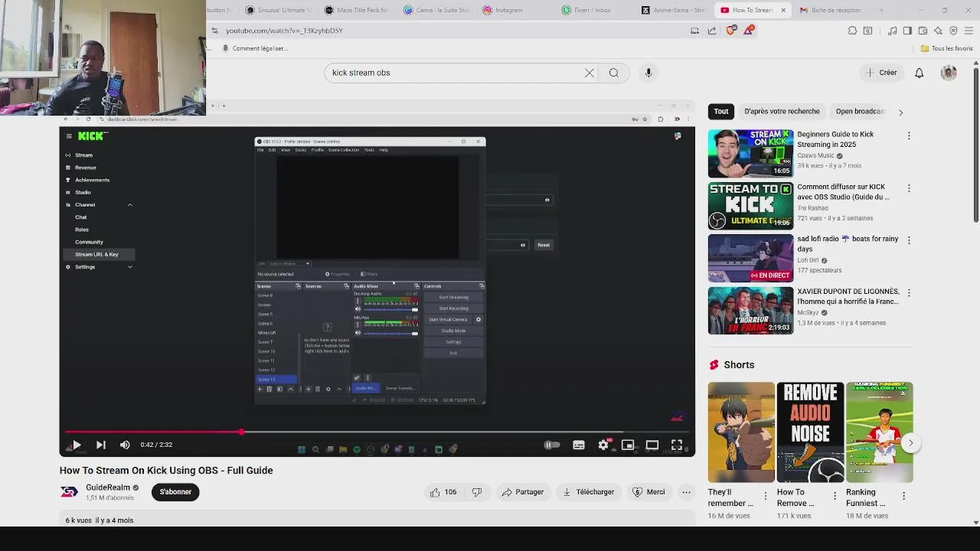Toggle stream key visibility eye in video
The image size is (980, 551).
523,245
